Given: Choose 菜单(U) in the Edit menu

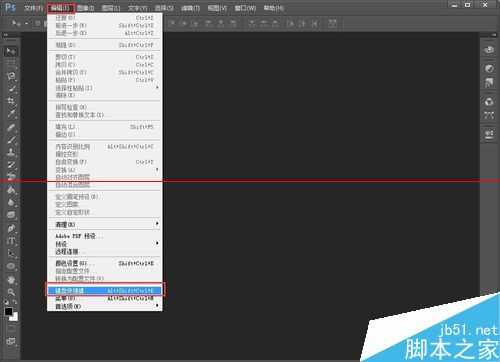Looking at the screenshot, I should pos(105,298).
